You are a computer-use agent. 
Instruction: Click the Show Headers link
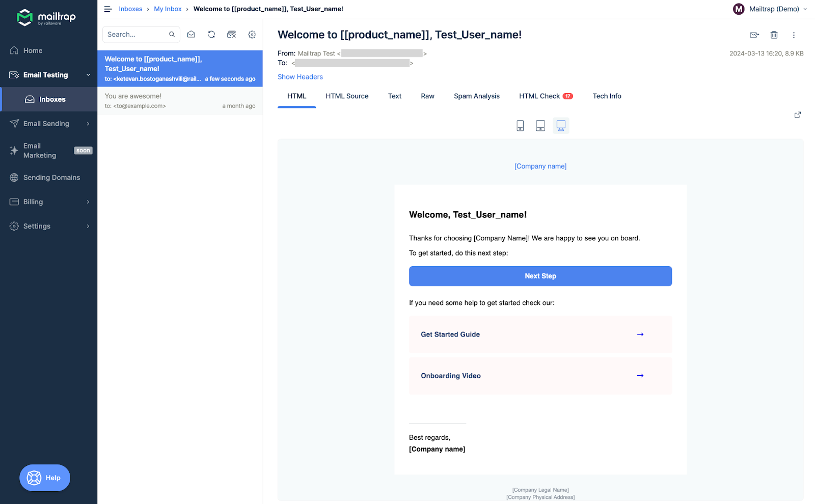point(300,76)
